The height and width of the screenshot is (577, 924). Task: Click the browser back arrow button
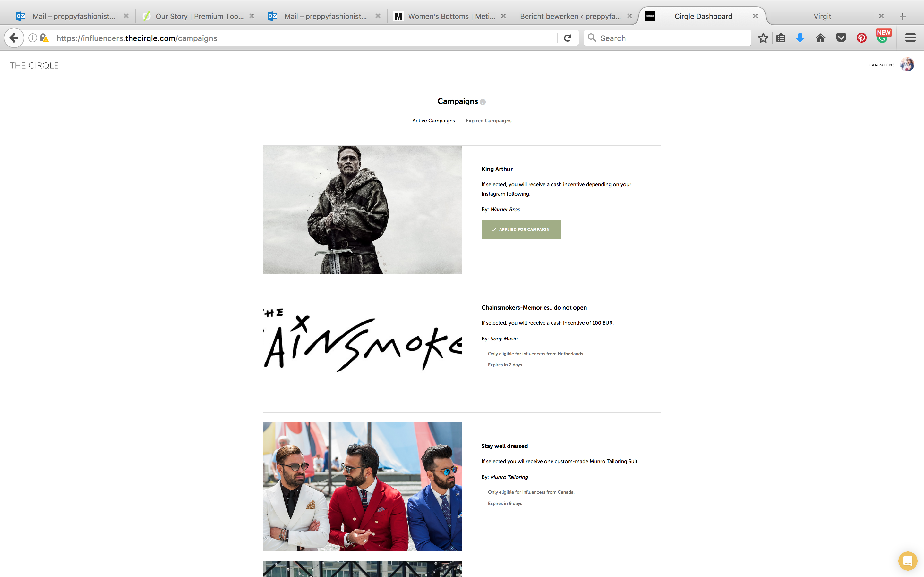coord(14,38)
